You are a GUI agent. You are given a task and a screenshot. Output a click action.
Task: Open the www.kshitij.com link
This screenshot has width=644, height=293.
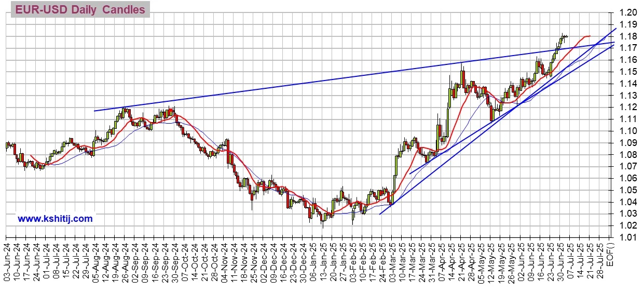pyautogui.click(x=56, y=219)
